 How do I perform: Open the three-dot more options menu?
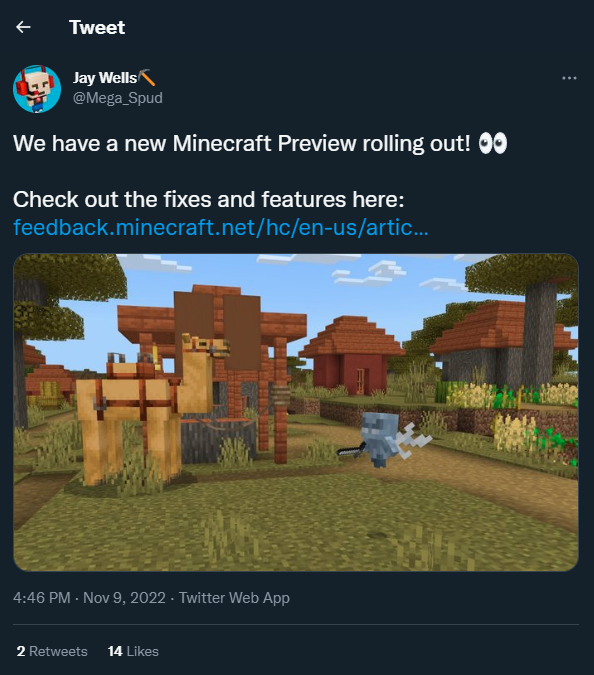(569, 78)
